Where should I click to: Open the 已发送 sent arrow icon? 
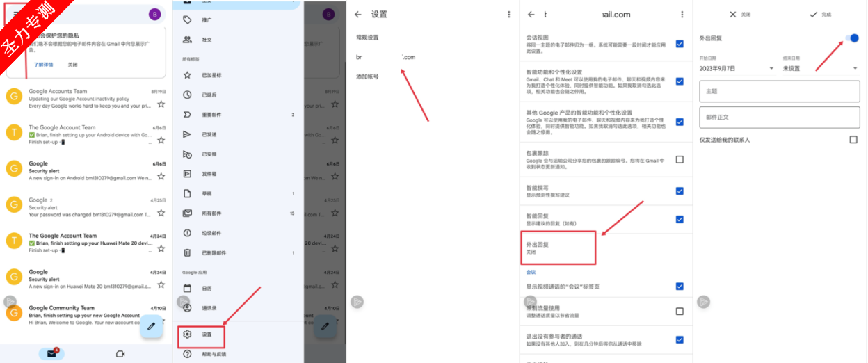(186, 134)
